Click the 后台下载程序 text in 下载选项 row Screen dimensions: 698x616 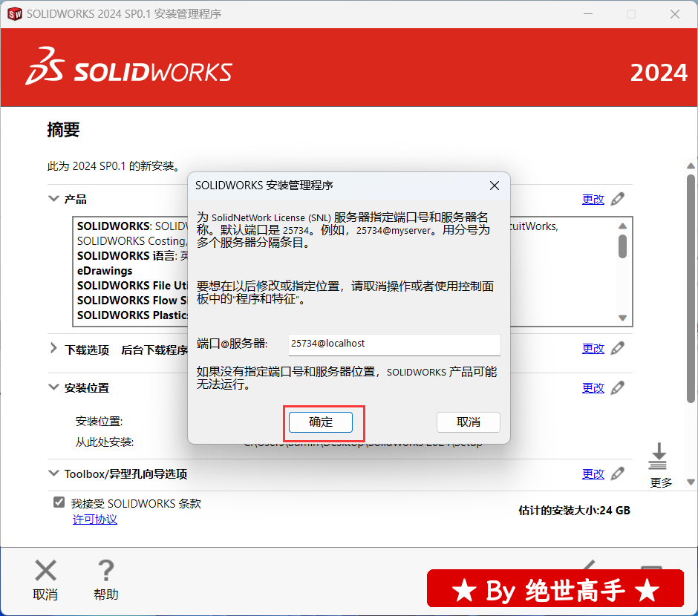[154, 350]
